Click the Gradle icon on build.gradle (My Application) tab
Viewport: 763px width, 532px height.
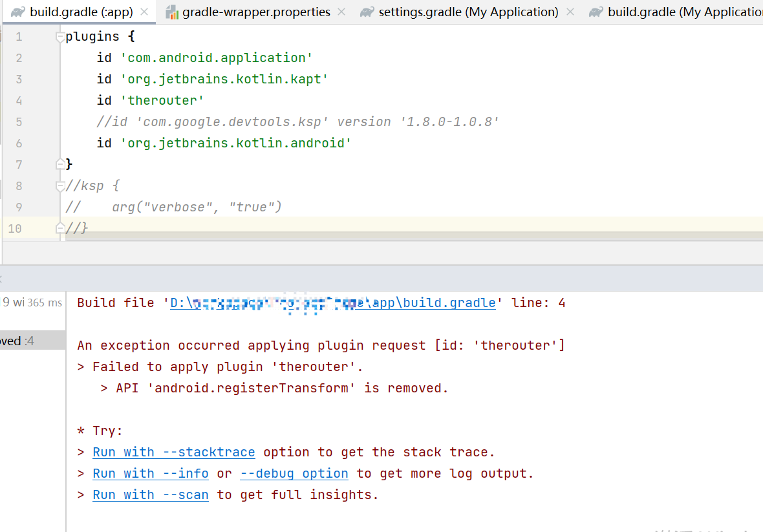click(x=597, y=11)
